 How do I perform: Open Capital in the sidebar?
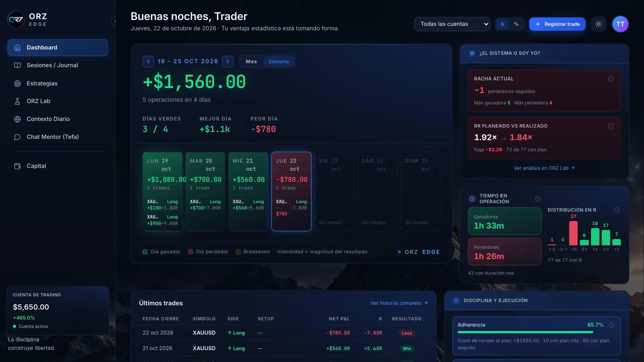tap(58, 166)
